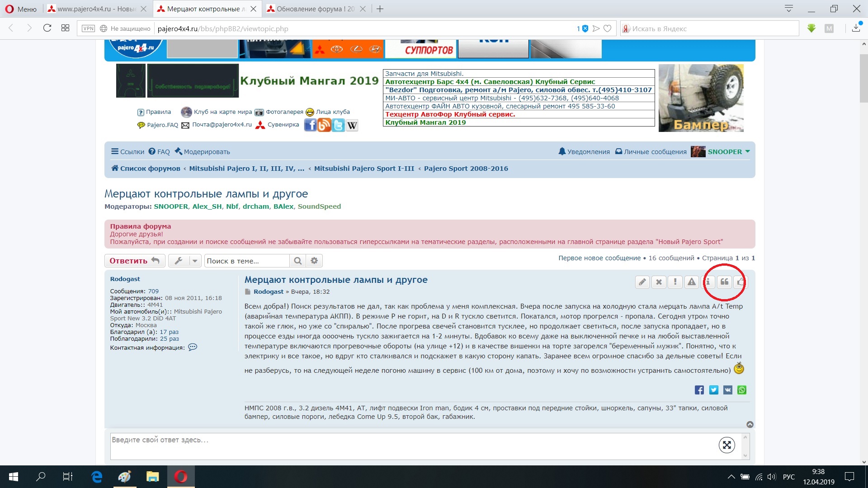Toggle full editor expand button in reply box
This screenshot has width=868, height=488.
tap(726, 445)
